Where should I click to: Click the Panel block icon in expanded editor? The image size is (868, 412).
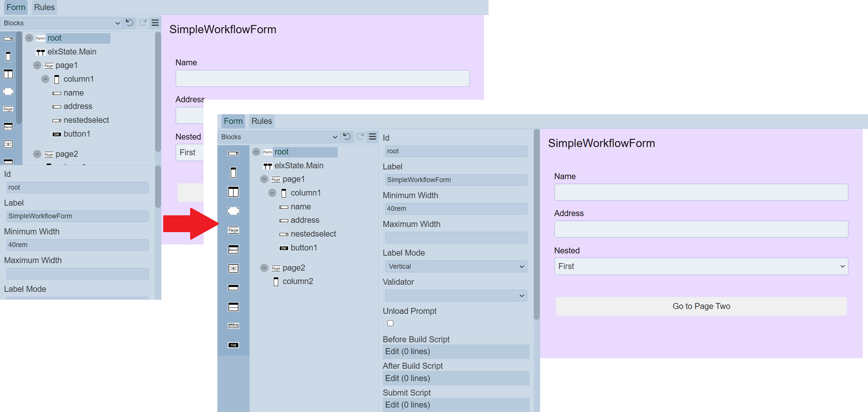pos(233,250)
